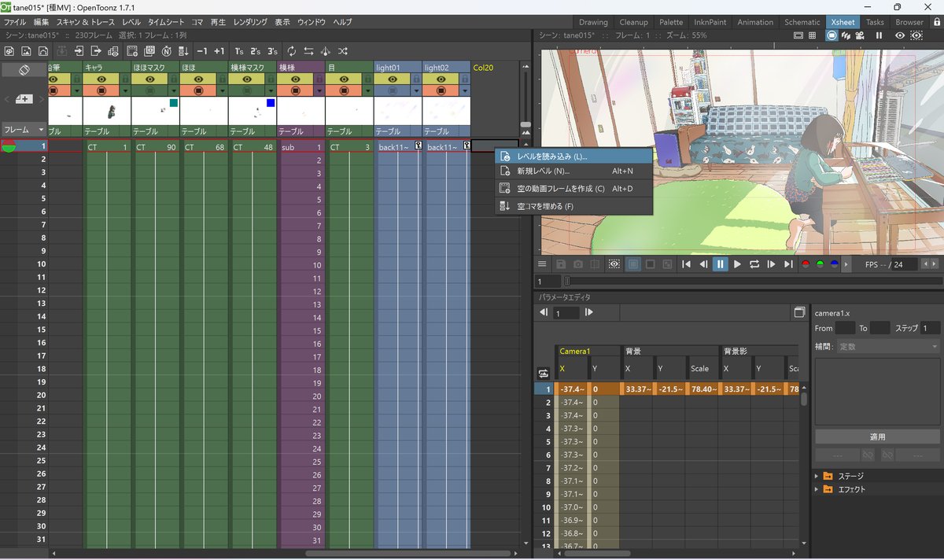Open the レンダリング menu
The width and height of the screenshot is (944, 560).
pyautogui.click(x=250, y=22)
